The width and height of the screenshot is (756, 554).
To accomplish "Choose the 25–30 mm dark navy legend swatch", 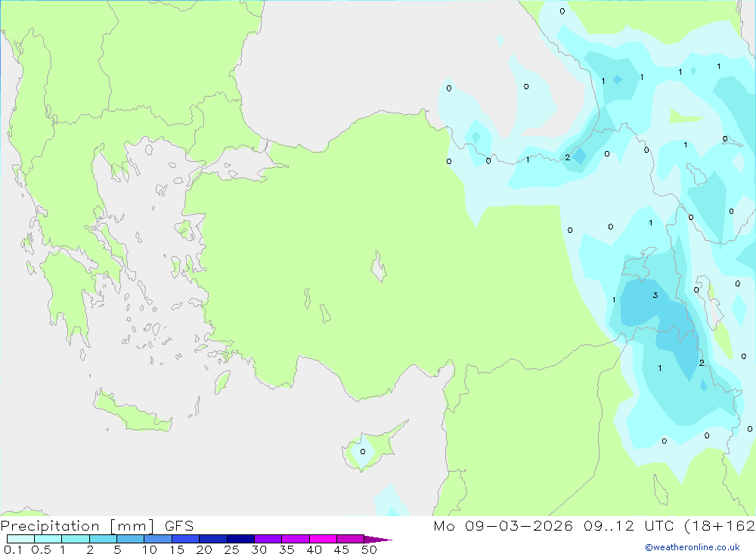I will [240, 539].
